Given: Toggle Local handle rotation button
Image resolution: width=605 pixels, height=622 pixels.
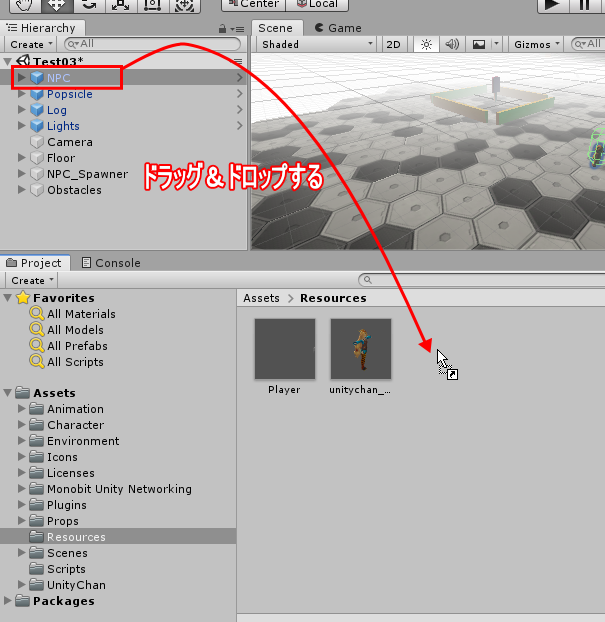Looking at the screenshot, I should point(317,4).
